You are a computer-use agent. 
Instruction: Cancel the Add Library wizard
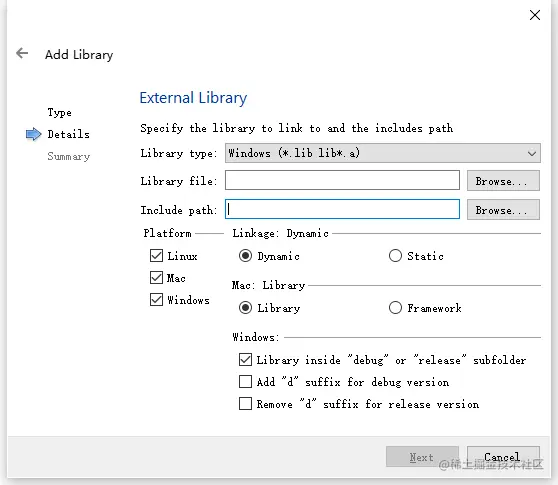click(x=503, y=457)
